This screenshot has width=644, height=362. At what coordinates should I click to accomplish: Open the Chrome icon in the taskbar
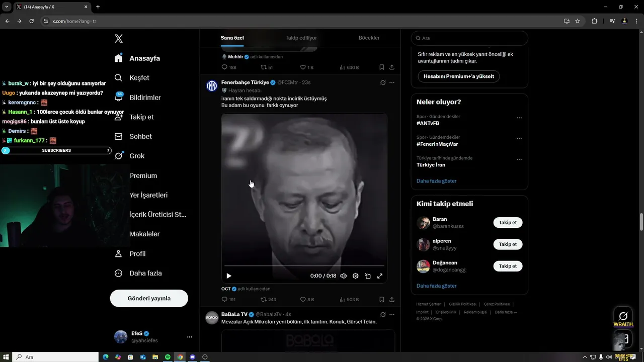[180, 357]
